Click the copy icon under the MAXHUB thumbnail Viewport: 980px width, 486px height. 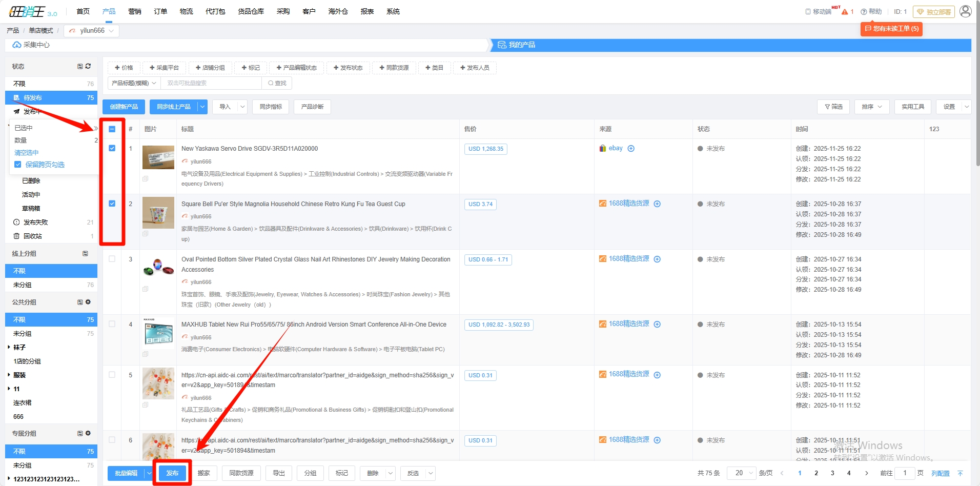146,354
